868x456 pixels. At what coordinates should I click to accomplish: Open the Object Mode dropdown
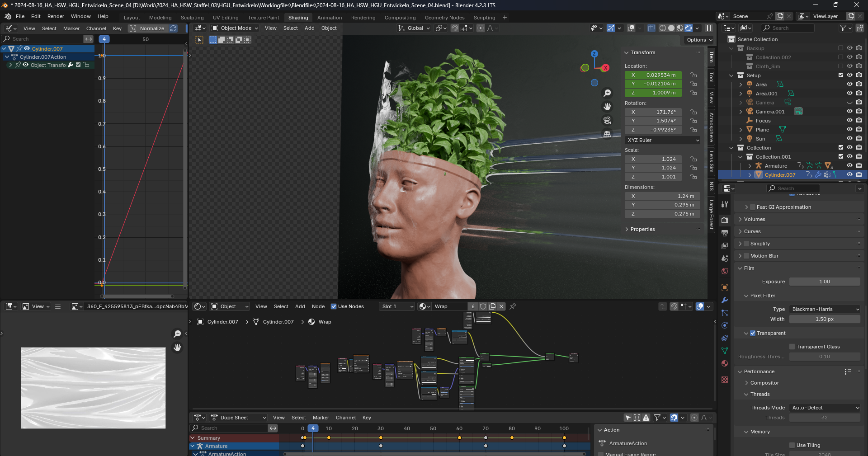(235, 28)
